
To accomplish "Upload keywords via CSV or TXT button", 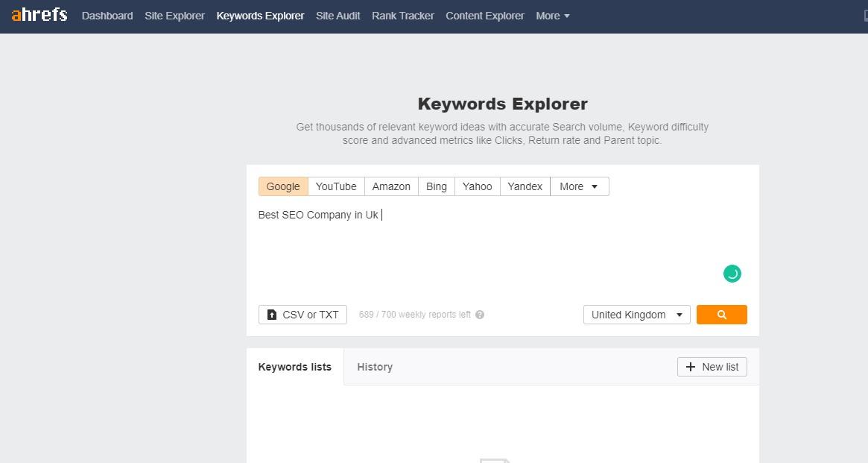I will click(302, 315).
